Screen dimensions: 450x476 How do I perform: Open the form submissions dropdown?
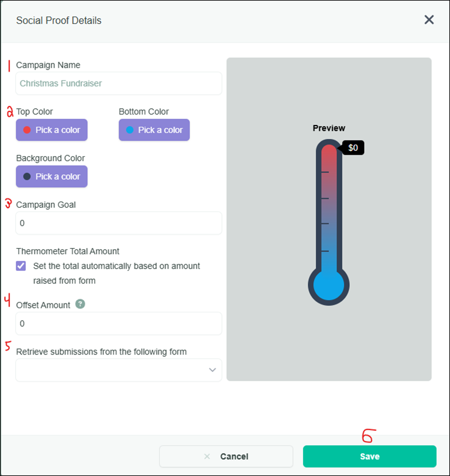(119, 370)
